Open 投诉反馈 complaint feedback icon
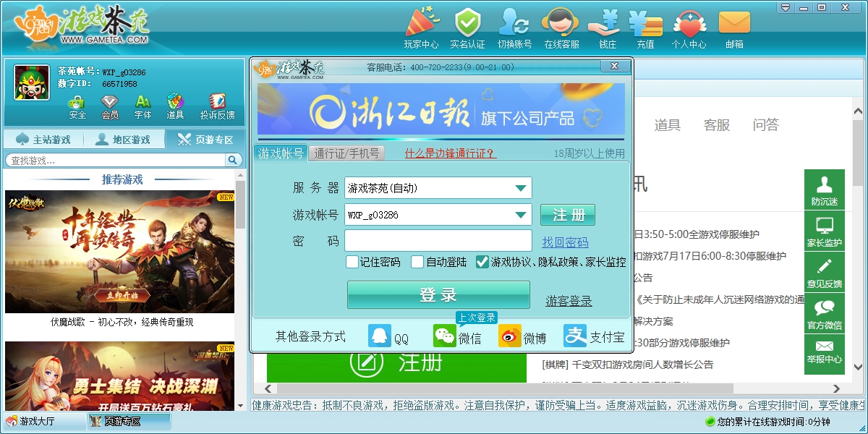Image resolution: width=868 pixels, height=434 pixels. (x=217, y=106)
